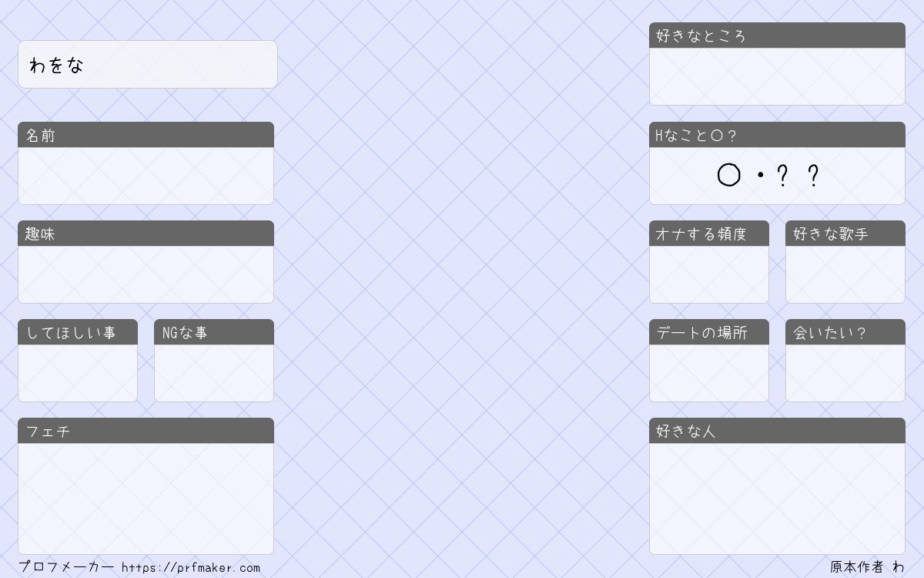Select the 会いたい？ answer box
The image size is (924, 578).
pyautogui.click(x=845, y=373)
